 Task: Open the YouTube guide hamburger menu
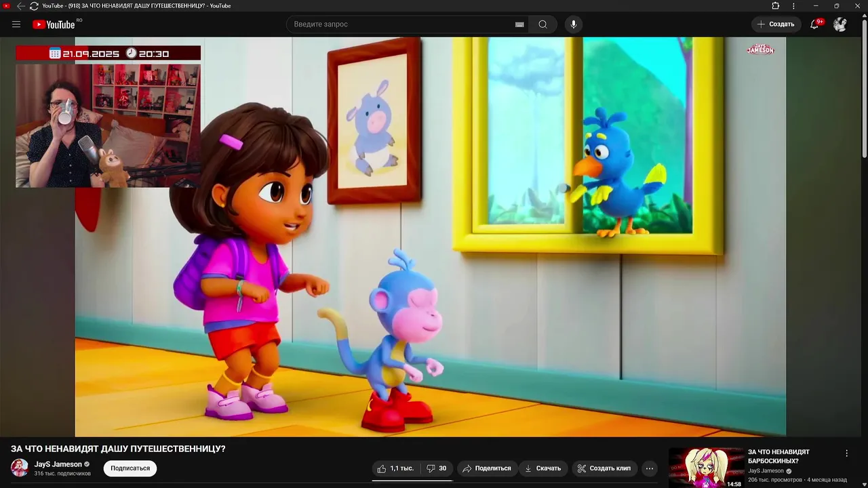point(16,24)
